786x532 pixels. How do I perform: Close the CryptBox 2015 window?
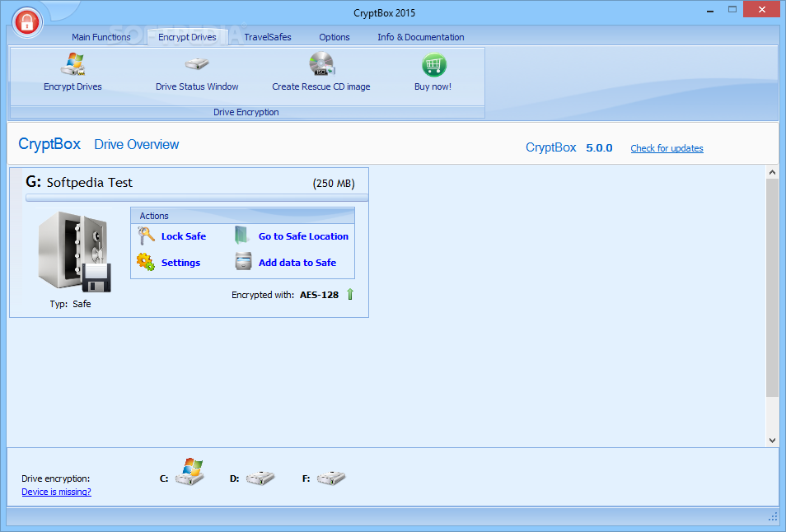[x=762, y=10]
